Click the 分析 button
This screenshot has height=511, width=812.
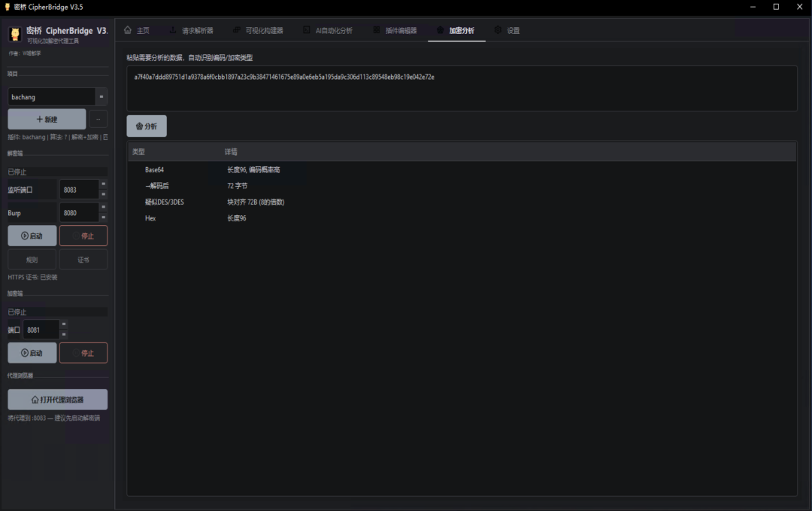147,126
